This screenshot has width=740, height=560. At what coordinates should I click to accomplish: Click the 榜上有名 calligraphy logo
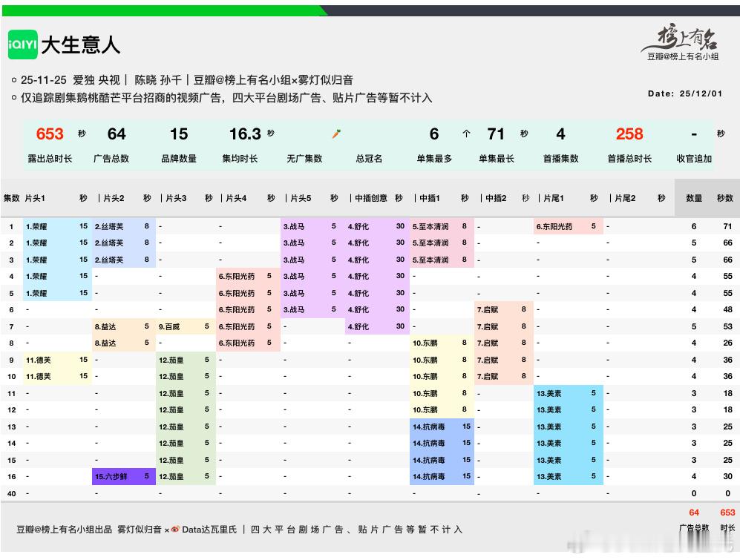pyautogui.click(x=681, y=38)
